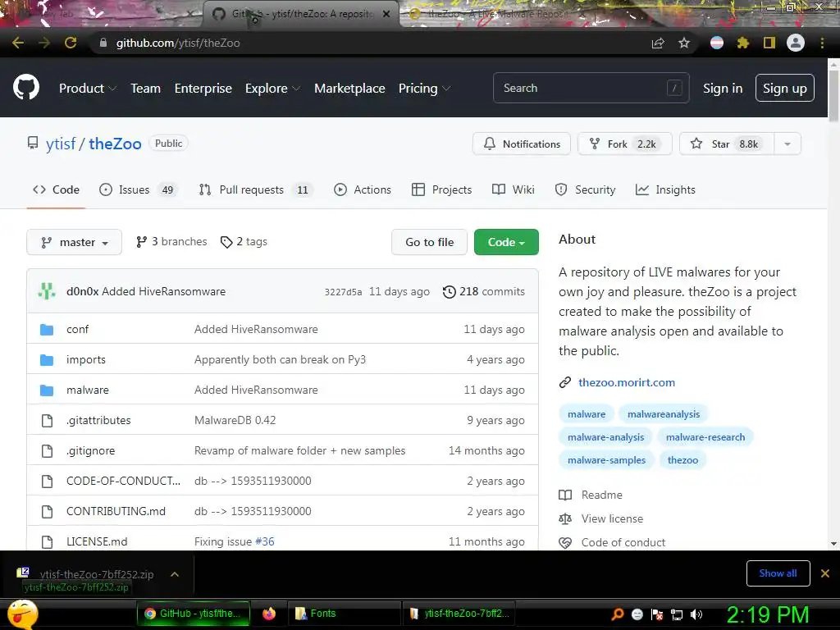840x630 pixels.
Task: Open the master branch selector
Action: point(74,242)
